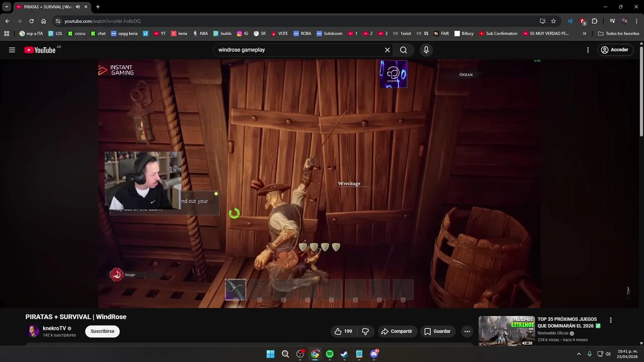Image resolution: width=644 pixels, height=362 pixels.
Task: Click the video player to pause
Action: tap(320, 184)
